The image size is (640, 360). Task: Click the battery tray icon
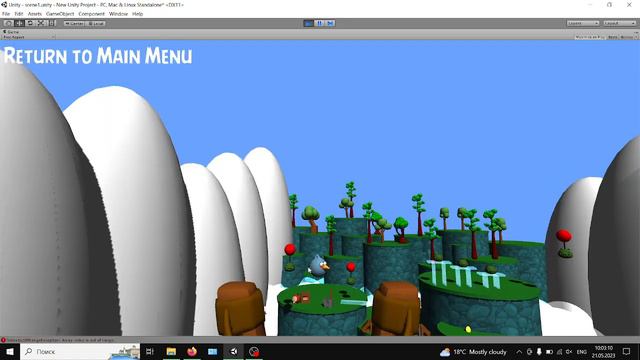(x=549, y=351)
